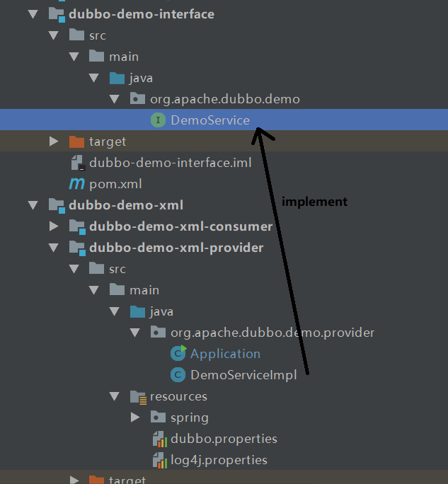Screen dimensions: 448x484
Task: Click the java source folder icon in xml-provider
Action: [x=137, y=312]
